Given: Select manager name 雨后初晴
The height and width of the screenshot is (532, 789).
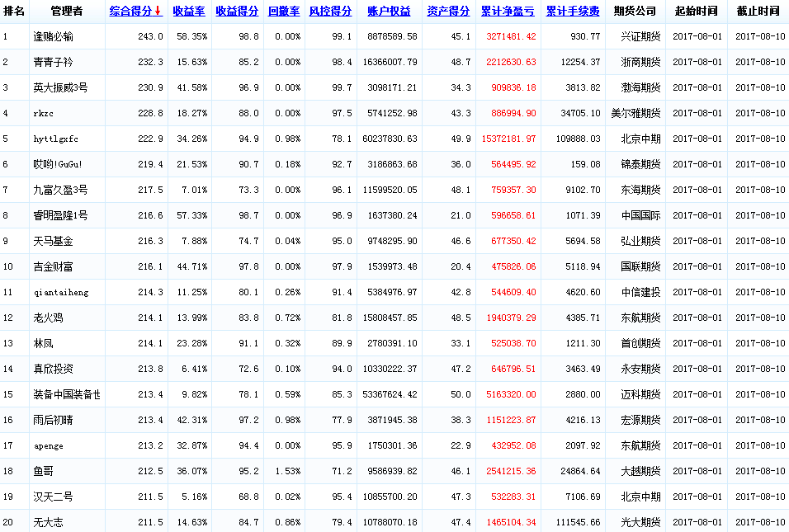Looking at the screenshot, I should [54, 420].
